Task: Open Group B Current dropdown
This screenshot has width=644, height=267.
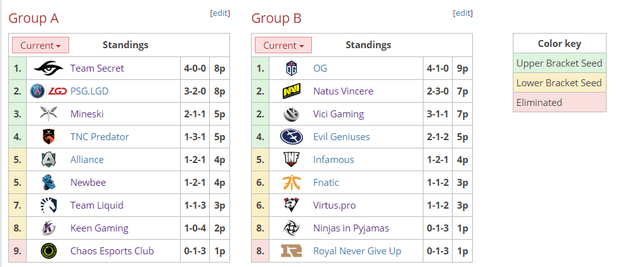Action: pyautogui.click(x=283, y=45)
